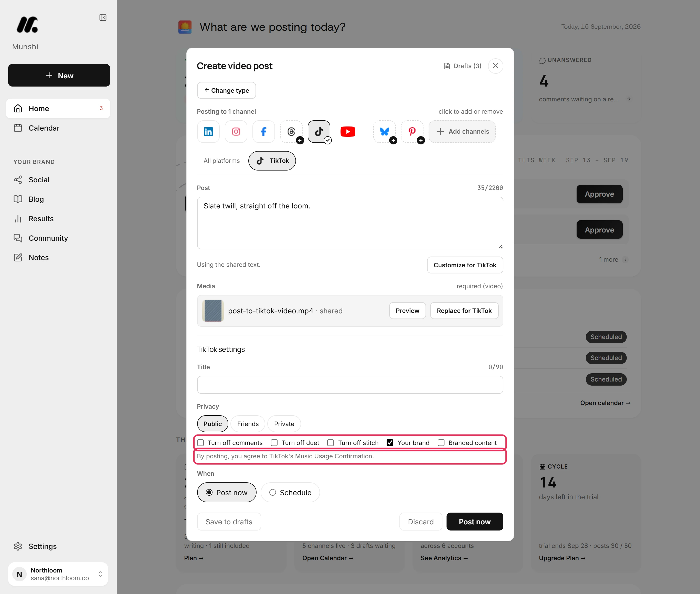Click the TikTok Title field

(350, 385)
